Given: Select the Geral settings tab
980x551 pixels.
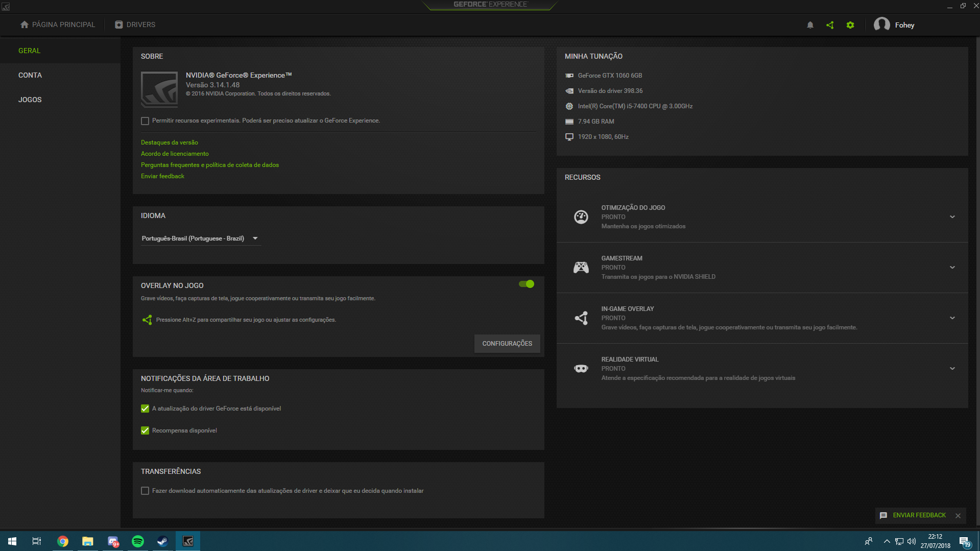Looking at the screenshot, I should click(x=60, y=51).
